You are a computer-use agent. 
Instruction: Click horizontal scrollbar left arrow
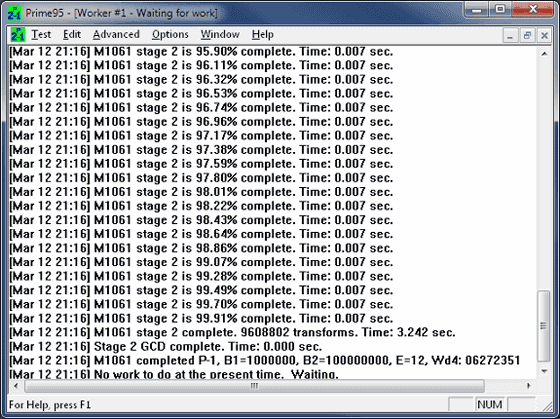(16, 386)
